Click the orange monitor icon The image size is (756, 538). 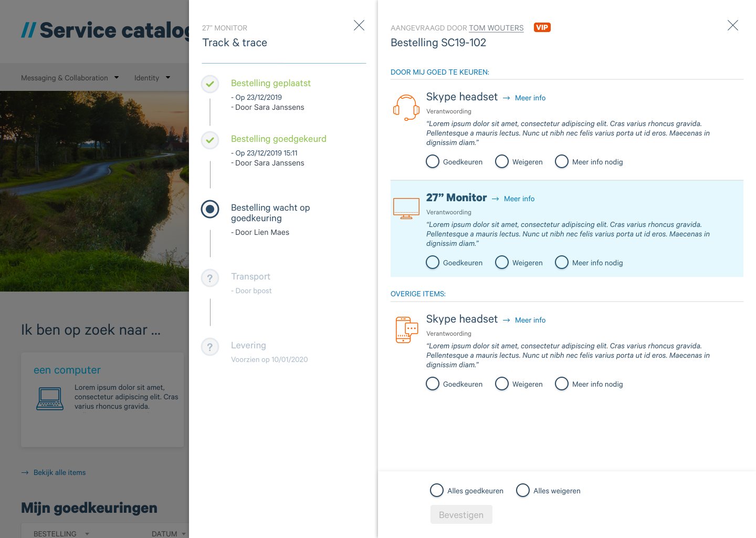[x=406, y=209]
